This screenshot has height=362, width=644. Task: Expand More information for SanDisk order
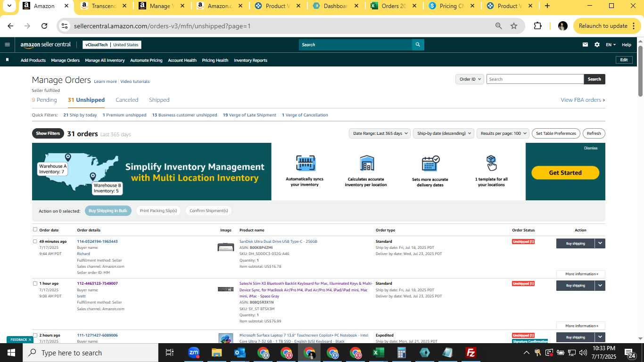[x=581, y=274]
